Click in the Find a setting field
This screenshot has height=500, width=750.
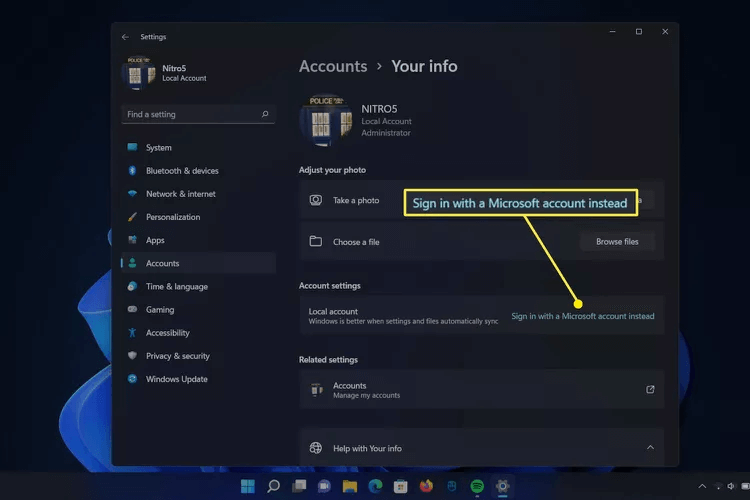(x=198, y=114)
